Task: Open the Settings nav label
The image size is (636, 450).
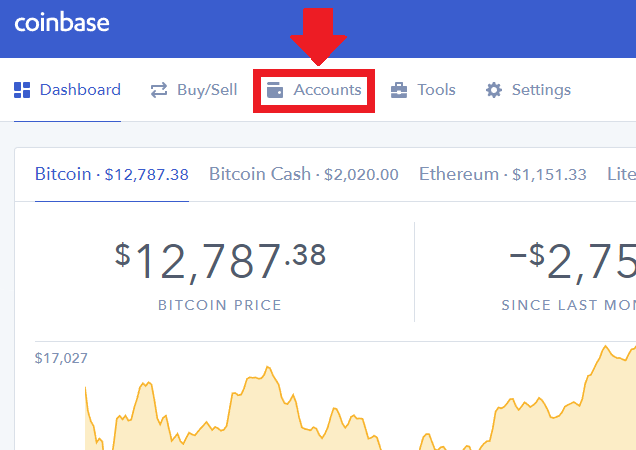Action: pos(541,90)
